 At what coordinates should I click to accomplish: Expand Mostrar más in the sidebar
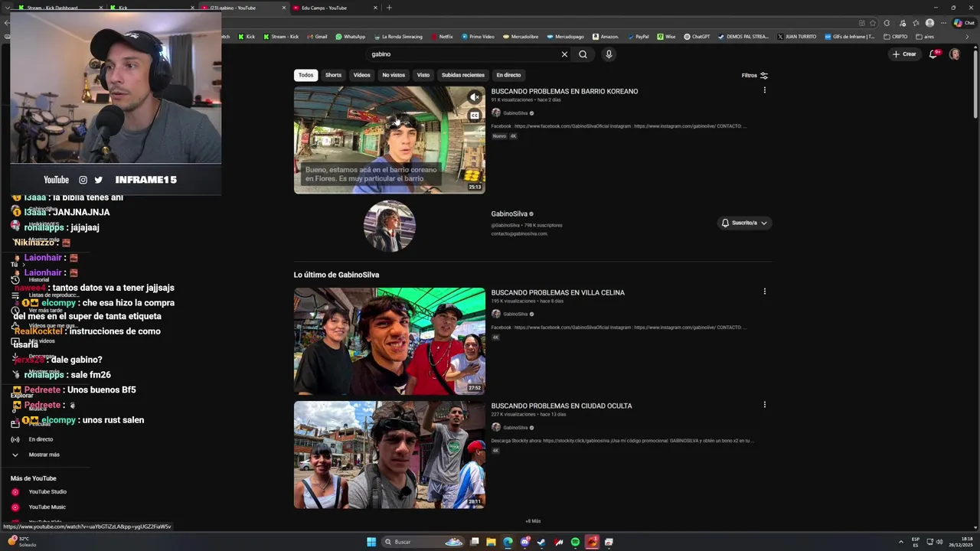click(x=35, y=455)
